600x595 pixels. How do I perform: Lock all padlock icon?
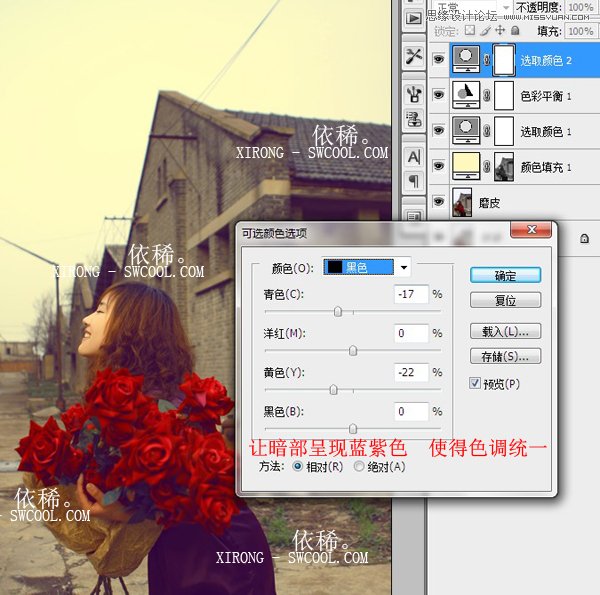click(x=515, y=30)
